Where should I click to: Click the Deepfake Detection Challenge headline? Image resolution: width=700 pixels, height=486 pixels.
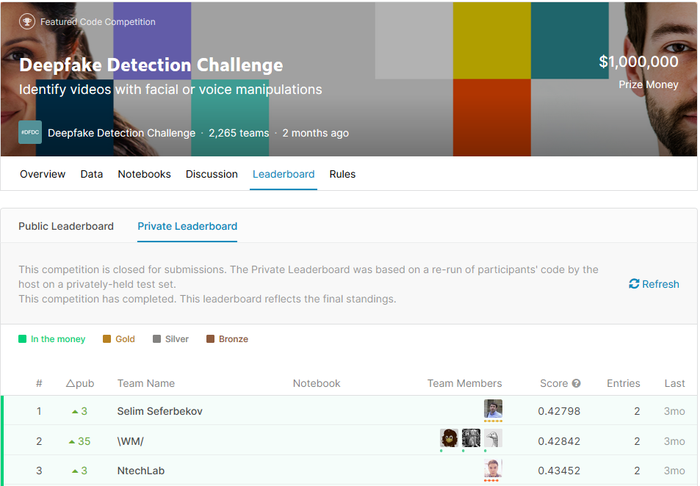click(151, 65)
